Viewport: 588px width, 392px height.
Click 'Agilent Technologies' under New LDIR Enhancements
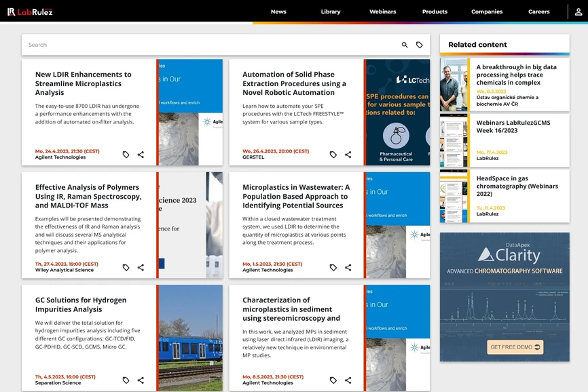click(x=60, y=157)
